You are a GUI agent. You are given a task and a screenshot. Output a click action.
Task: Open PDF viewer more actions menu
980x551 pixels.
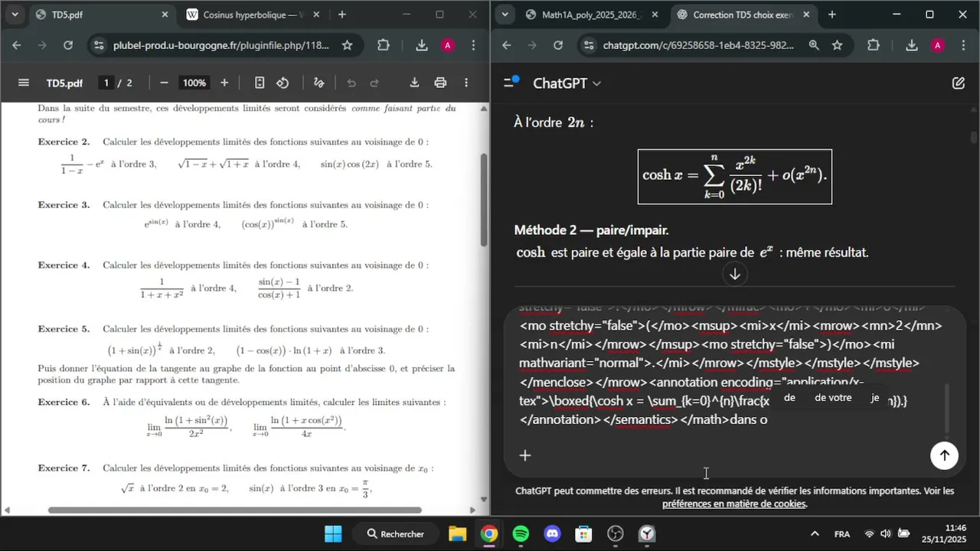[x=466, y=83]
